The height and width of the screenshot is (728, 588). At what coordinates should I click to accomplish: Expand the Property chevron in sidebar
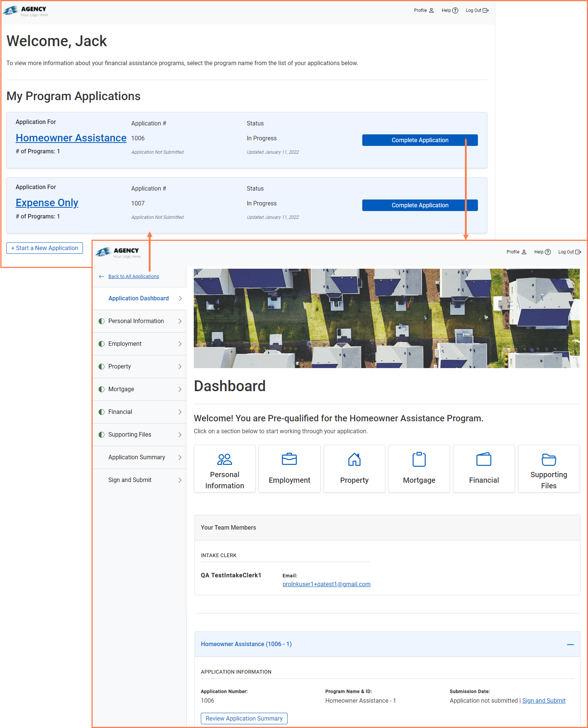(180, 367)
